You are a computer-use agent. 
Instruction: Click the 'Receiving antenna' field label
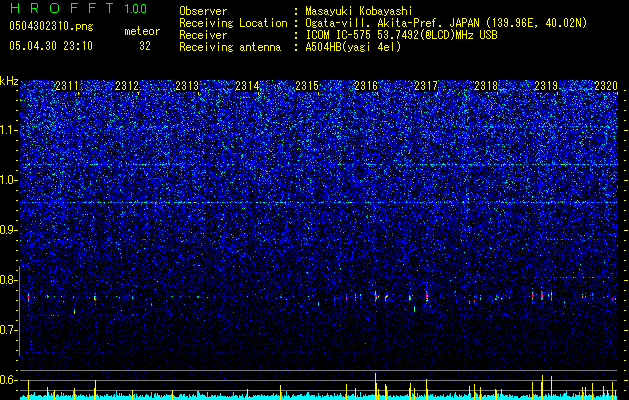point(230,47)
